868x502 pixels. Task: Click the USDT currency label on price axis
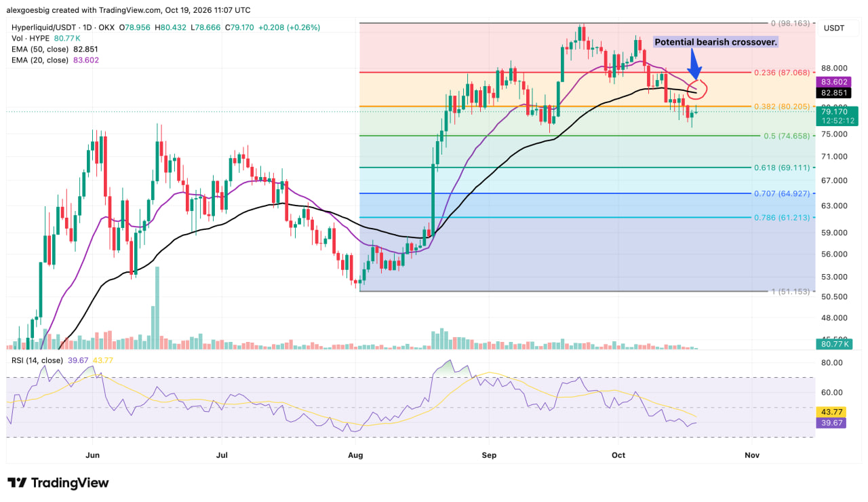pyautogui.click(x=833, y=28)
